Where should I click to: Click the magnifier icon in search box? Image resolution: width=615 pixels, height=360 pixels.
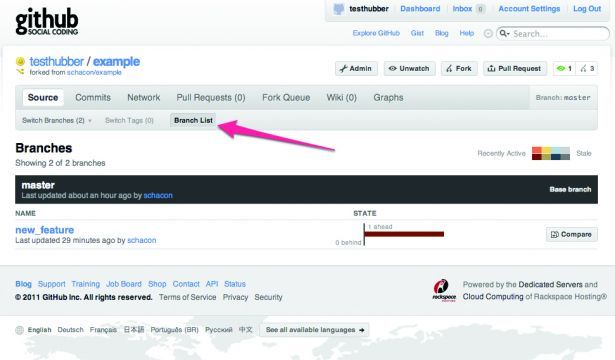[x=504, y=34]
